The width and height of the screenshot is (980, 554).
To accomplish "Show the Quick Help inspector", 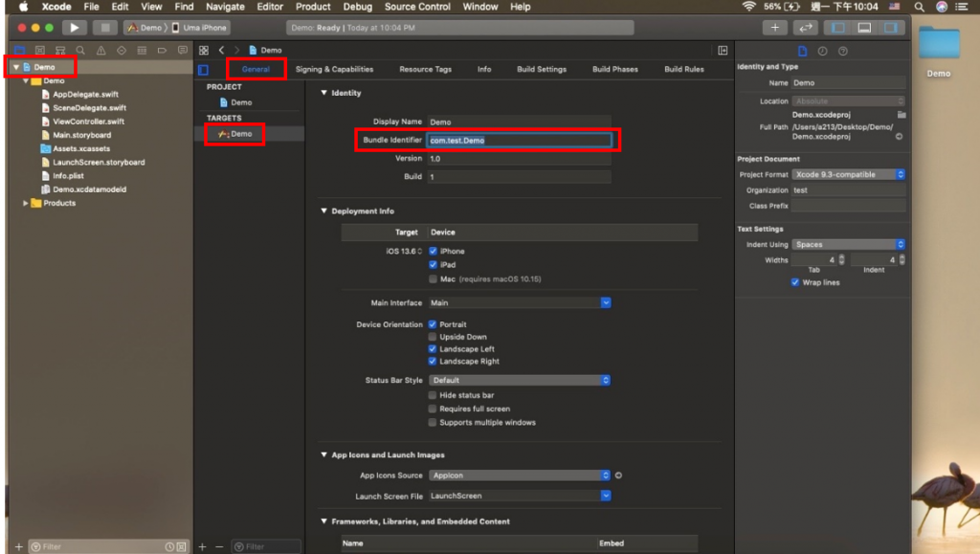I will click(843, 52).
